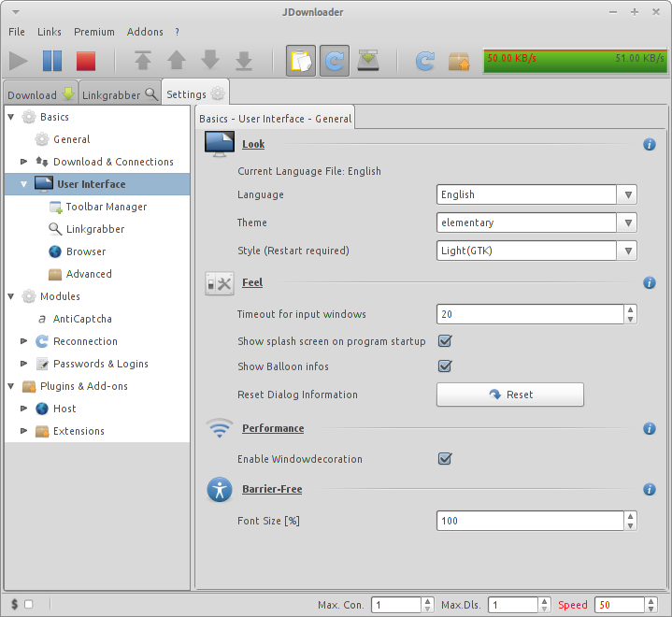Click the Look section info icon
The height and width of the screenshot is (617, 672).
[x=650, y=145]
